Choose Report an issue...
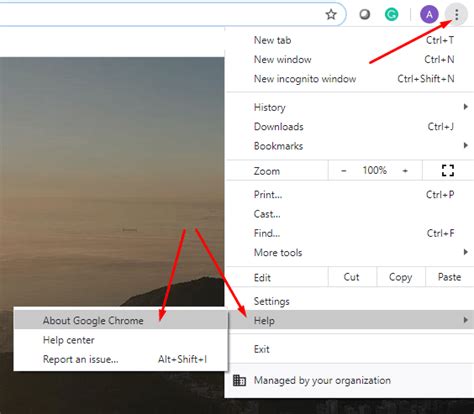474x414 pixels. [x=121, y=359]
